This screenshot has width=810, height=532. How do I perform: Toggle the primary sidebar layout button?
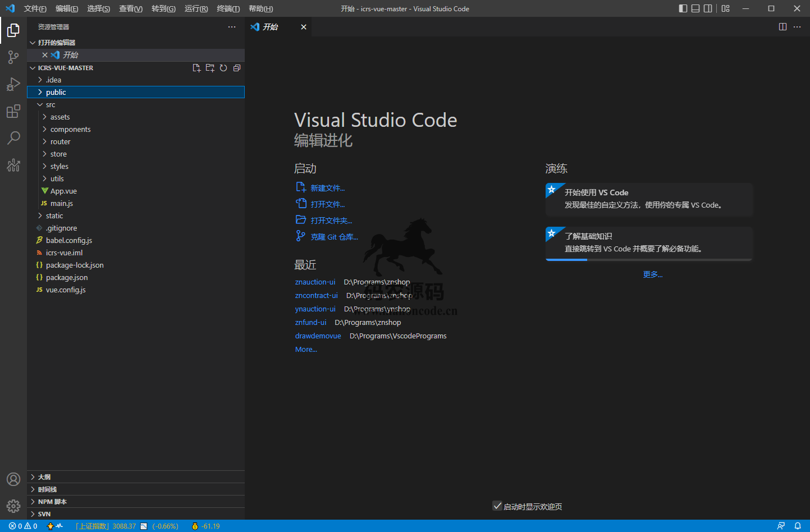pos(683,8)
